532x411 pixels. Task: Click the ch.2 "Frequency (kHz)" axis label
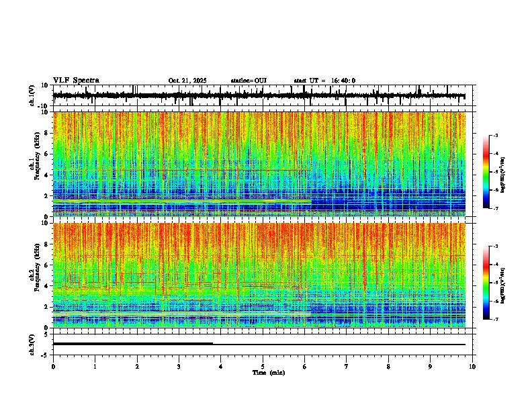[x=37, y=267]
